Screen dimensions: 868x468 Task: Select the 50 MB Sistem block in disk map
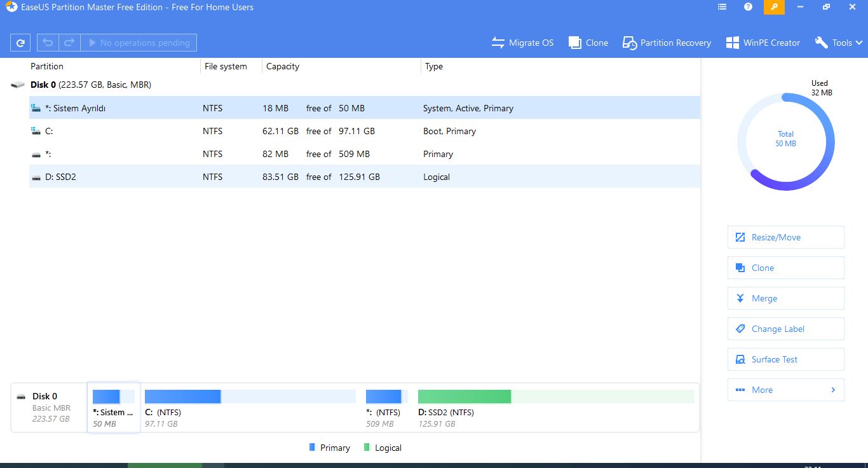[x=113, y=408]
